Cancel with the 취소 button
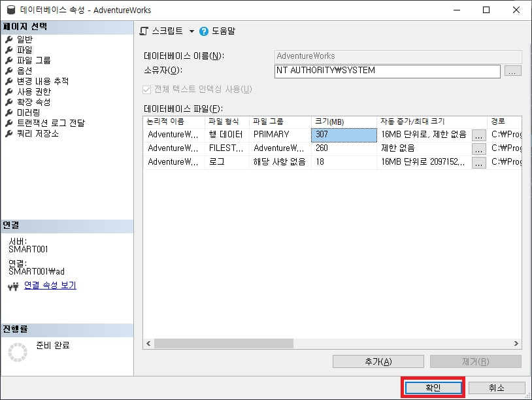The image size is (532, 400). [x=497, y=388]
